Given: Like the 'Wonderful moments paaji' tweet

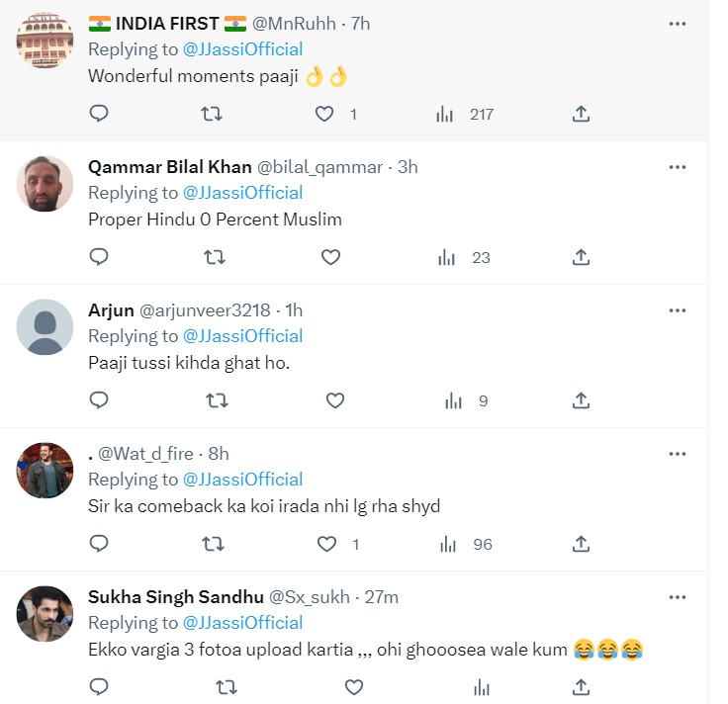Looking at the screenshot, I should (324, 115).
